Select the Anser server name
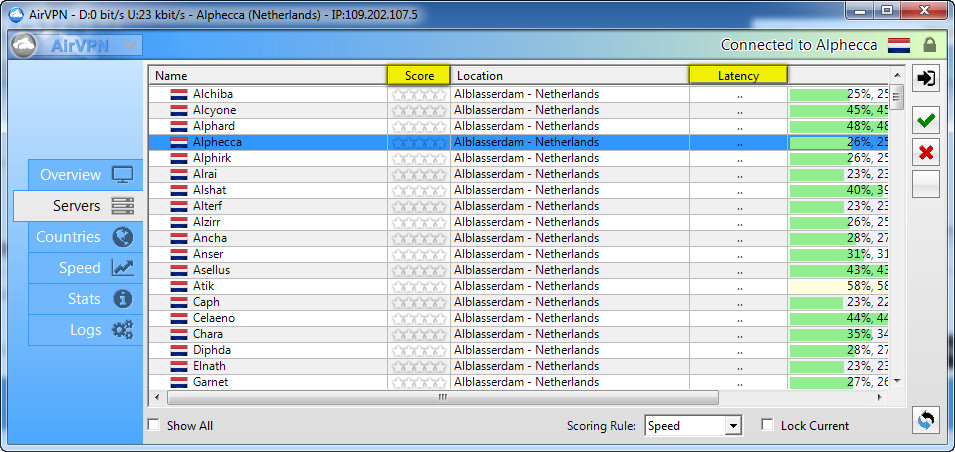955x452 pixels. tap(208, 254)
